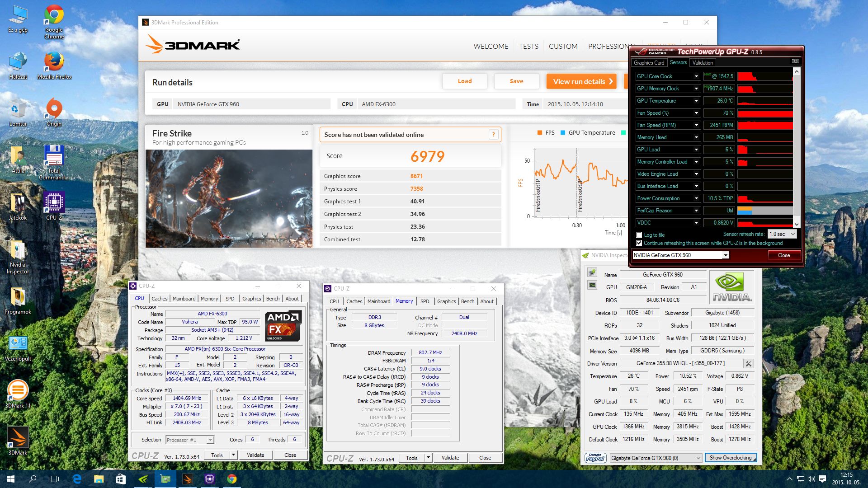Viewport: 868px width, 488px height.
Task: Toggle Continue refreshing in background checkbox
Action: [x=639, y=243]
